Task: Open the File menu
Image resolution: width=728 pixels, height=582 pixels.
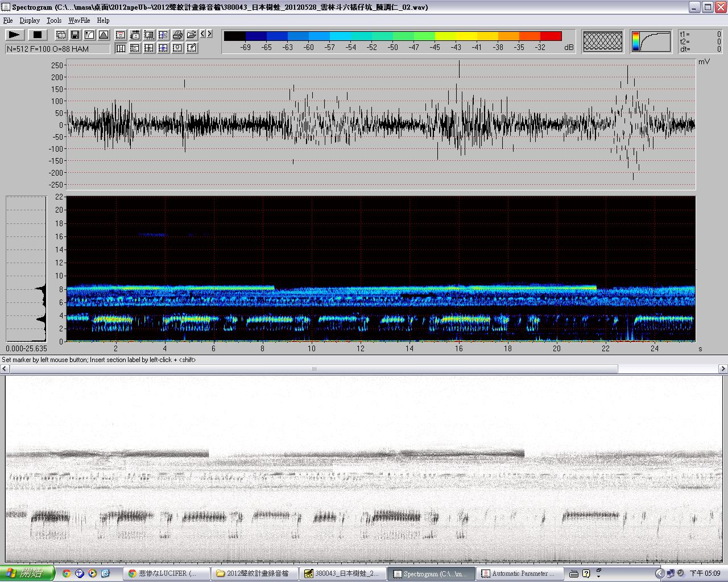Action: tap(8, 20)
